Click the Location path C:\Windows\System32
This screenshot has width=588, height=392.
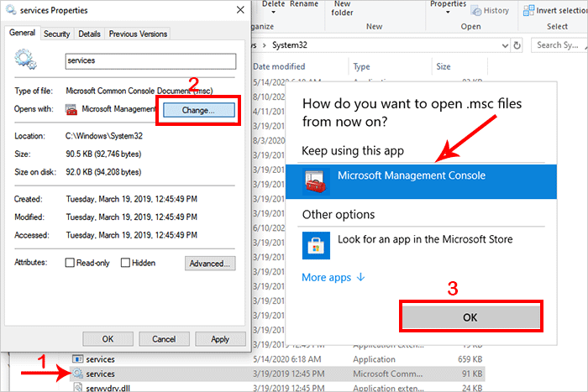[104, 136]
